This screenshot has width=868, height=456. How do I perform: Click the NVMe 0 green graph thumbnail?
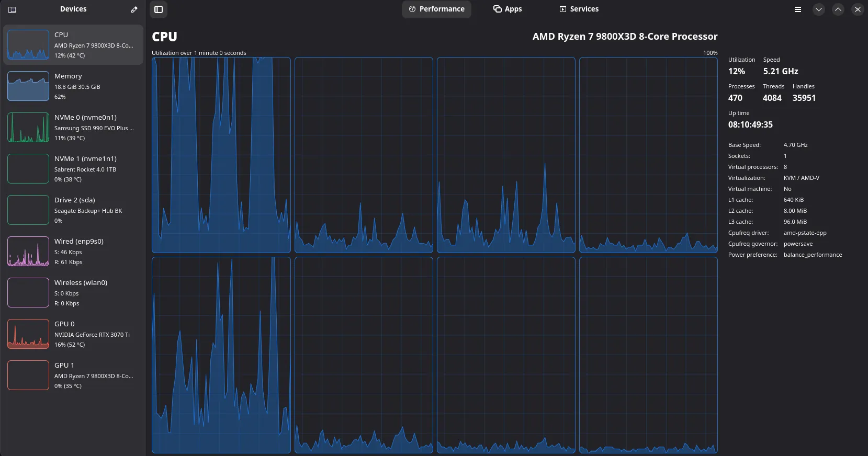(28, 128)
